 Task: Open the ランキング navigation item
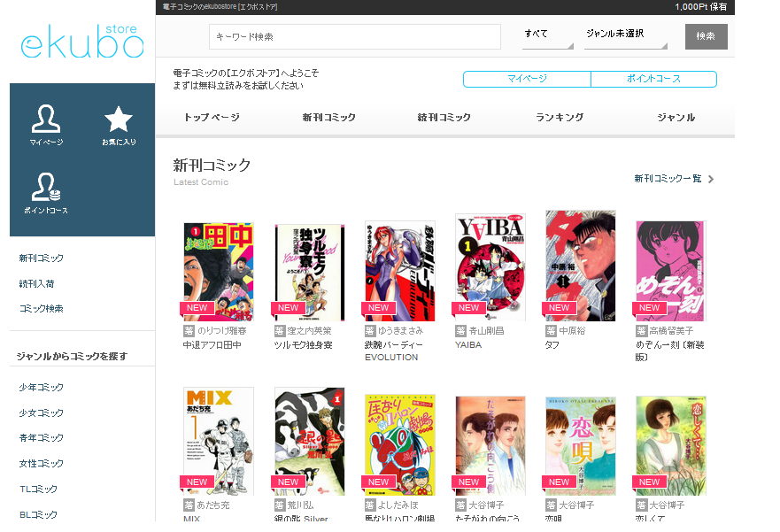click(559, 116)
